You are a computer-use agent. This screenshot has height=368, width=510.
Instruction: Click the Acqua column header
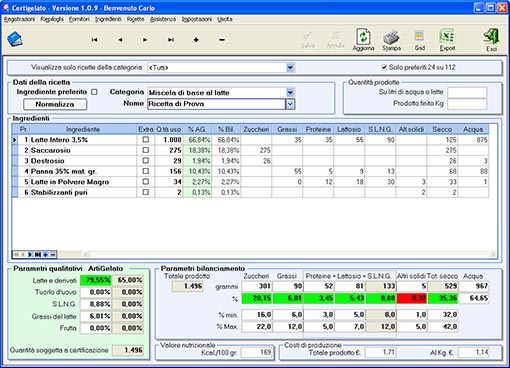click(473, 129)
